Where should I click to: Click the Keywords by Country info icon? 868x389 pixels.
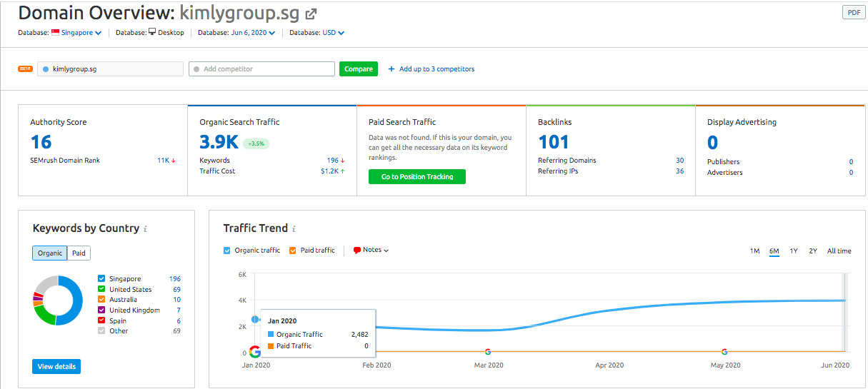coord(145,229)
